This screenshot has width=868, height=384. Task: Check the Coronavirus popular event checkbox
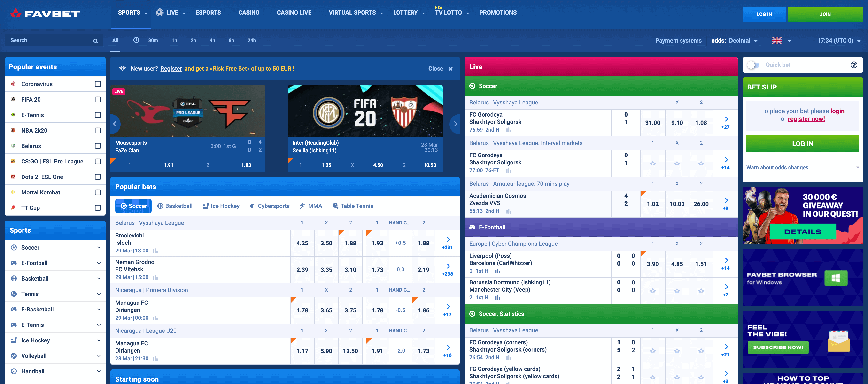(98, 84)
